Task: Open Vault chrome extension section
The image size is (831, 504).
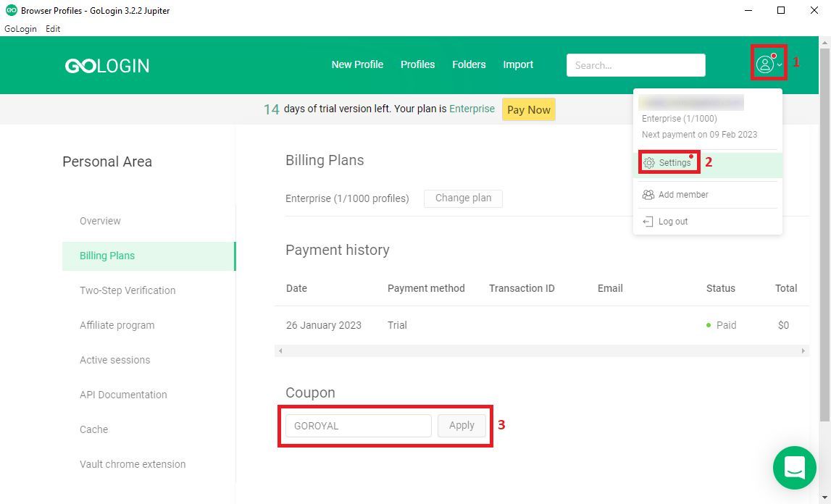Action: tap(133, 464)
